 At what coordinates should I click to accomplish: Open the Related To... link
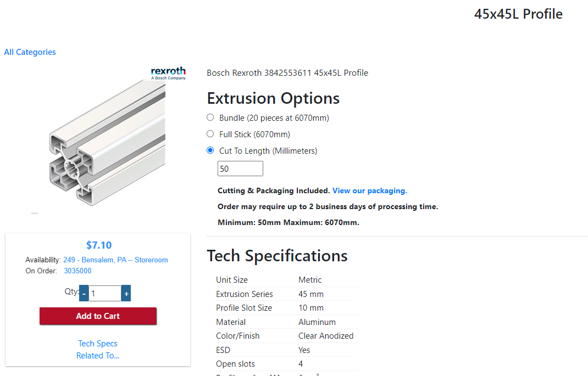[98, 356]
